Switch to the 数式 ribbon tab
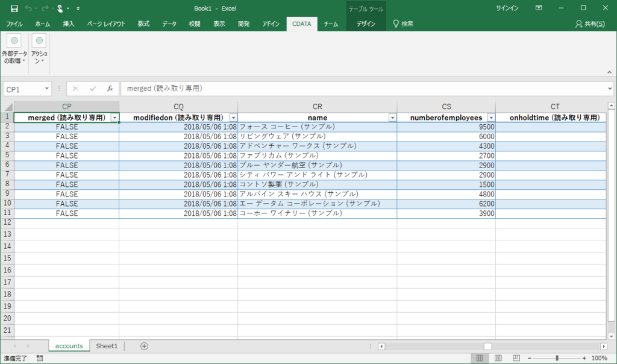 (x=143, y=24)
